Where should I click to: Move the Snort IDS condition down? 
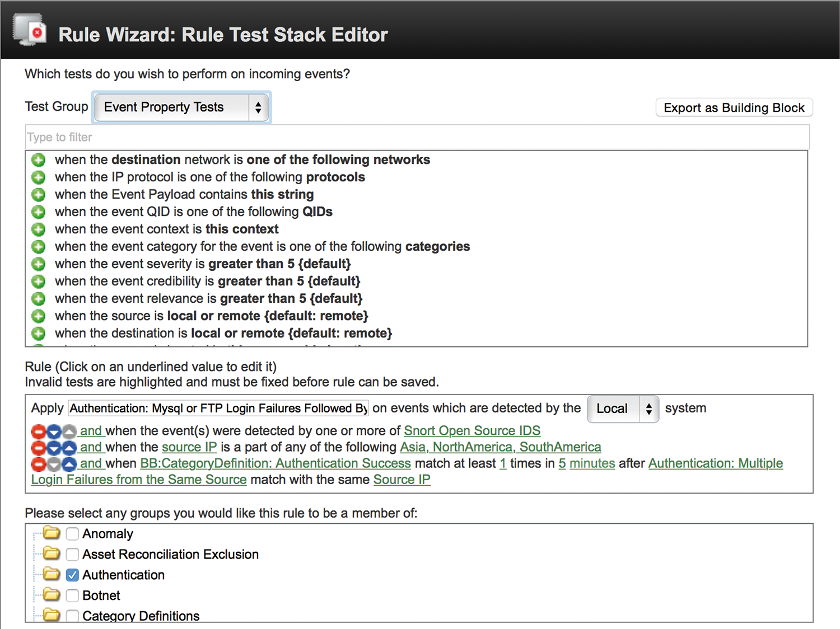(x=53, y=431)
